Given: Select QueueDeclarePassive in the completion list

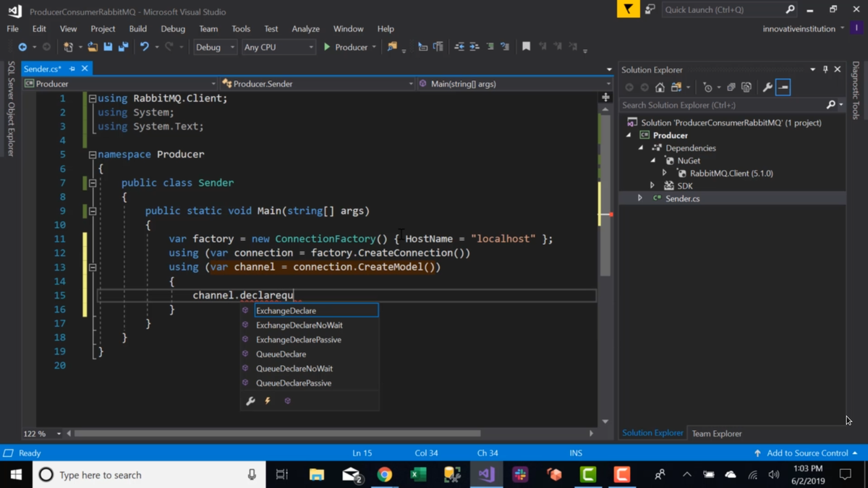Looking at the screenshot, I should click(x=294, y=383).
